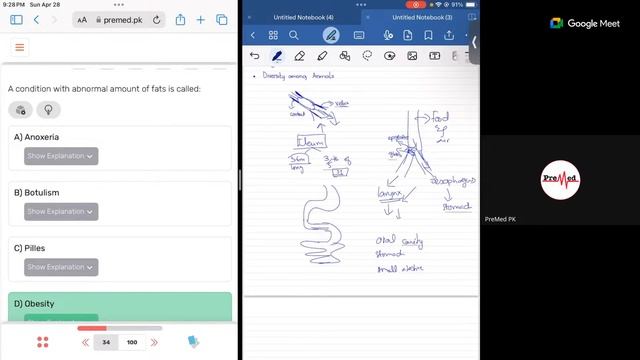This screenshot has width=640, height=360.
Task: Open the AA reader text options
Action: coord(82,20)
